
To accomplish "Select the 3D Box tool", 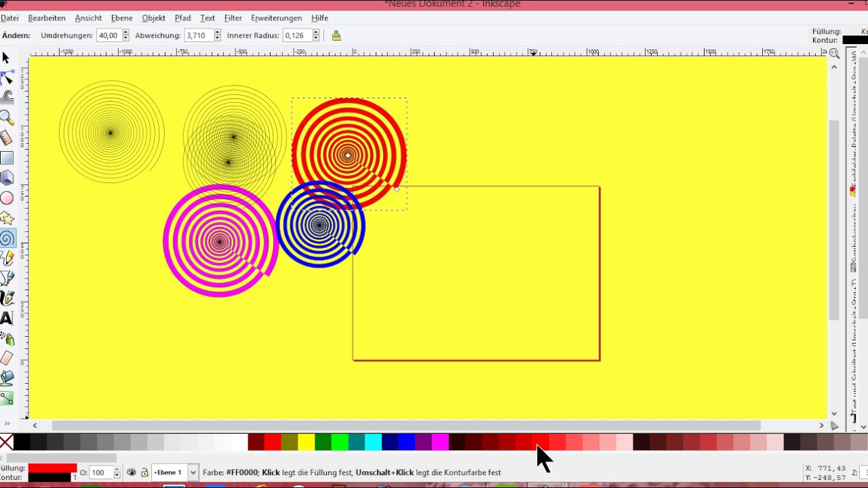I will pos(6,178).
